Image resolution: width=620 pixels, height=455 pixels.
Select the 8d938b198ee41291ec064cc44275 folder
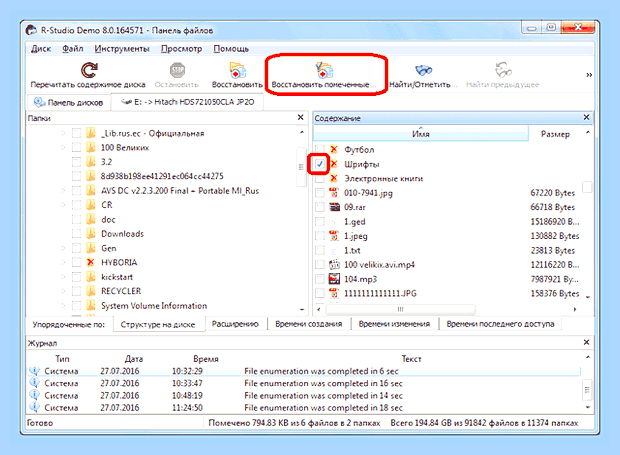click(162, 176)
